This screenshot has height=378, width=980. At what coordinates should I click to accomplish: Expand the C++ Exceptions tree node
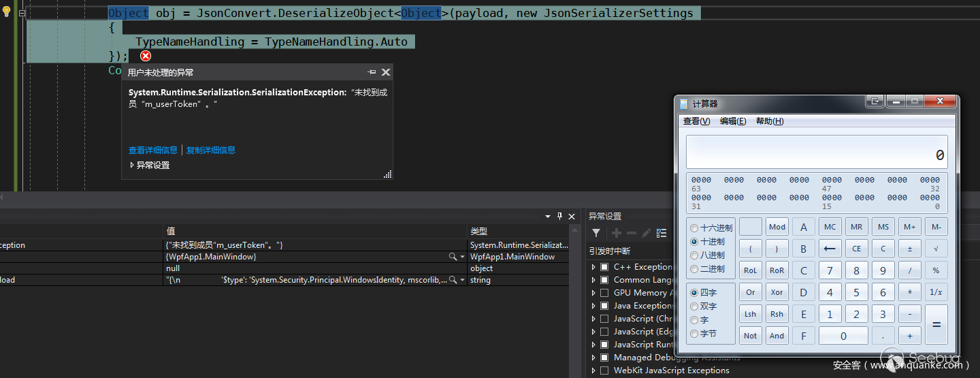pos(593,267)
